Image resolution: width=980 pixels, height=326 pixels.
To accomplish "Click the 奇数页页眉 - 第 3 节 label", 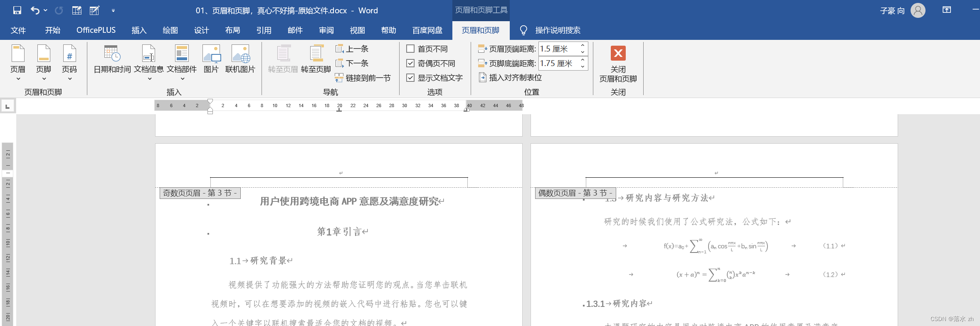I will coord(200,193).
